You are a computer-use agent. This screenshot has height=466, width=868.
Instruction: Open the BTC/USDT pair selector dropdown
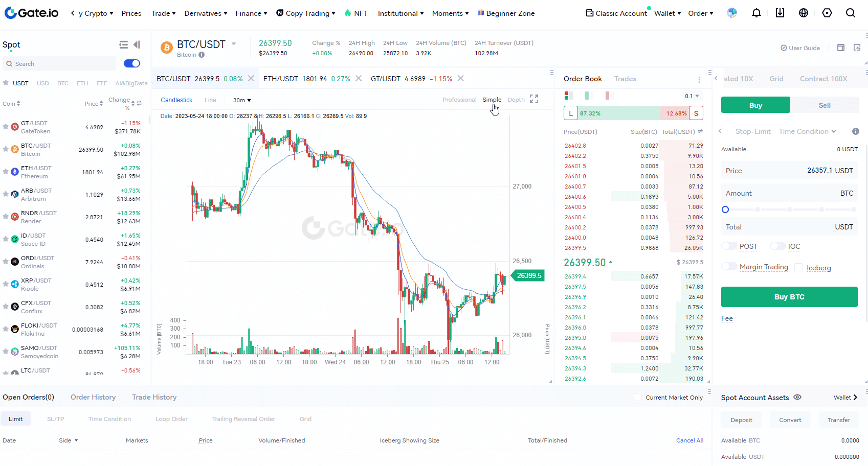point(234,44)
